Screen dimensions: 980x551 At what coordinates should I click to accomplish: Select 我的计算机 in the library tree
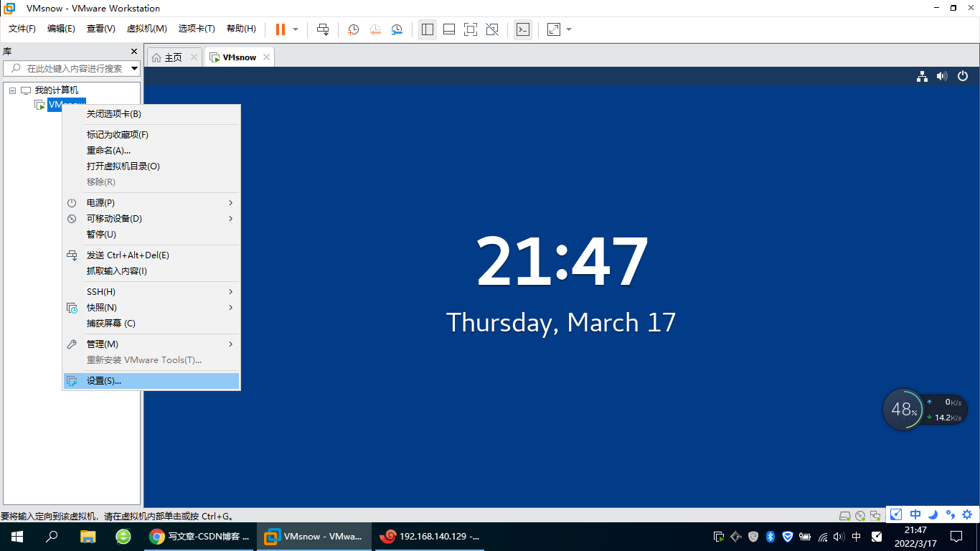click(57, 90)
